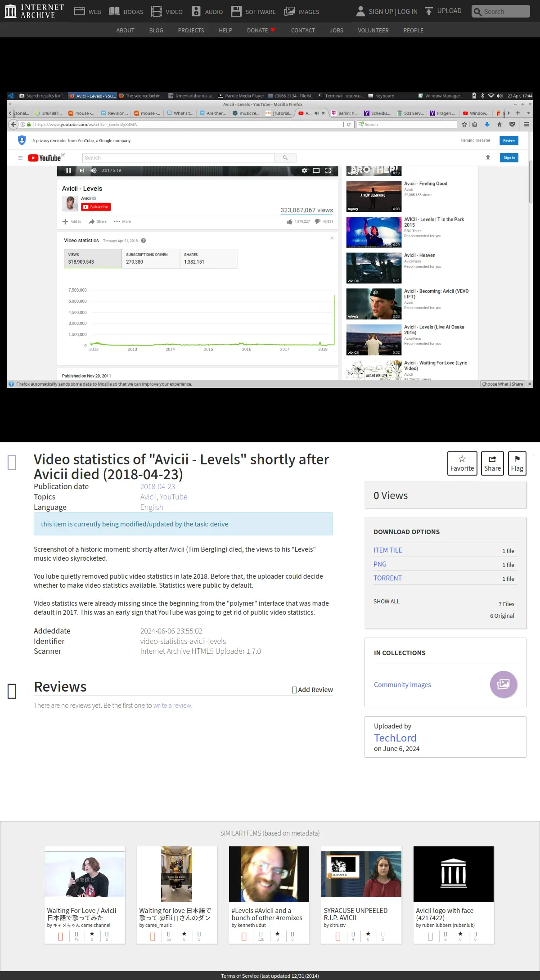540x980 pixels.
Task: Open the Avicii topic link
Action: [x=148, y=497]
